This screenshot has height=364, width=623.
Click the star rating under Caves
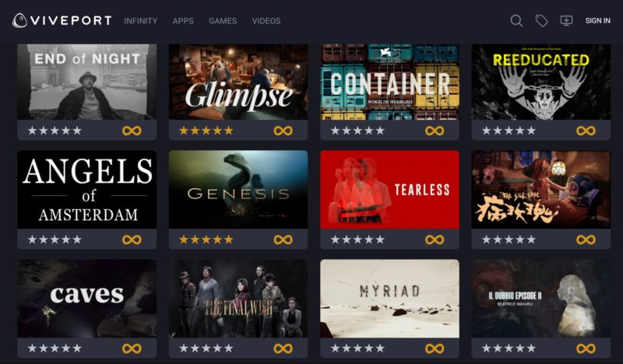(55, 348)
